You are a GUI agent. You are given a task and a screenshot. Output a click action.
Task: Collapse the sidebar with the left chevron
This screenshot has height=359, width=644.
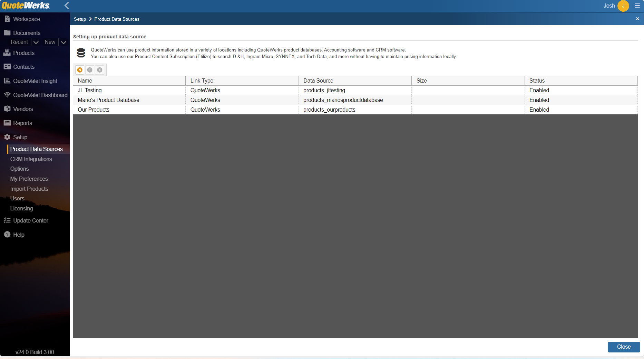tap(67, 6)
